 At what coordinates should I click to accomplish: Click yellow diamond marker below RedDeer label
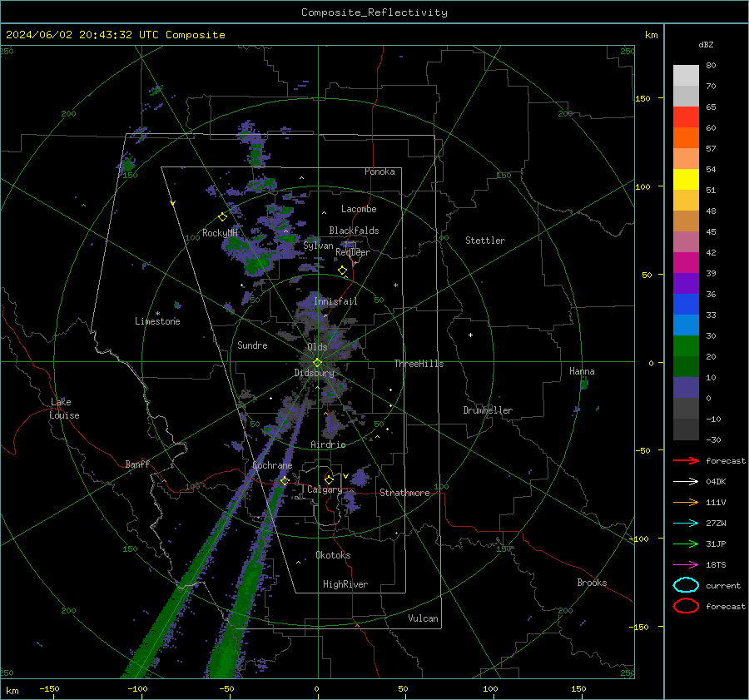click(x=342, y=271)
